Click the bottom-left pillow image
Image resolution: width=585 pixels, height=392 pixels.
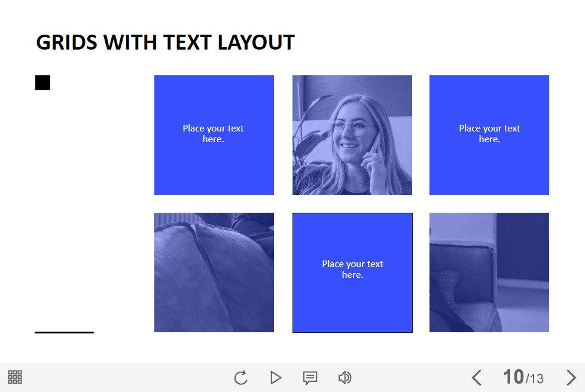click(214, 272)
